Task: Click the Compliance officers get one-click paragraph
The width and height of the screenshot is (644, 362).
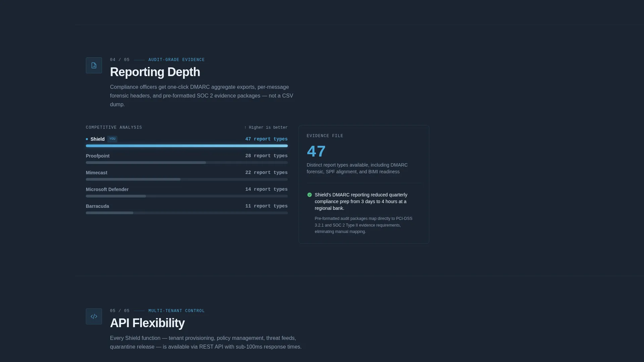Action: (x=202, y=96)
